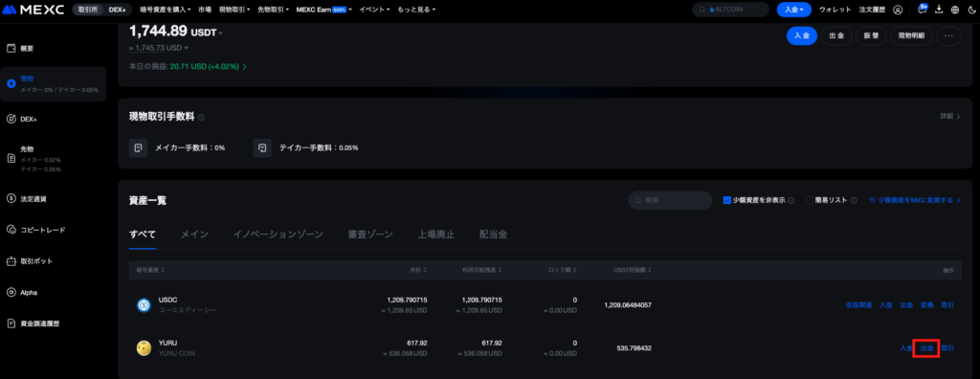Select the すべて tab
This screenshot has height=379, width=980.
[143, 234]
